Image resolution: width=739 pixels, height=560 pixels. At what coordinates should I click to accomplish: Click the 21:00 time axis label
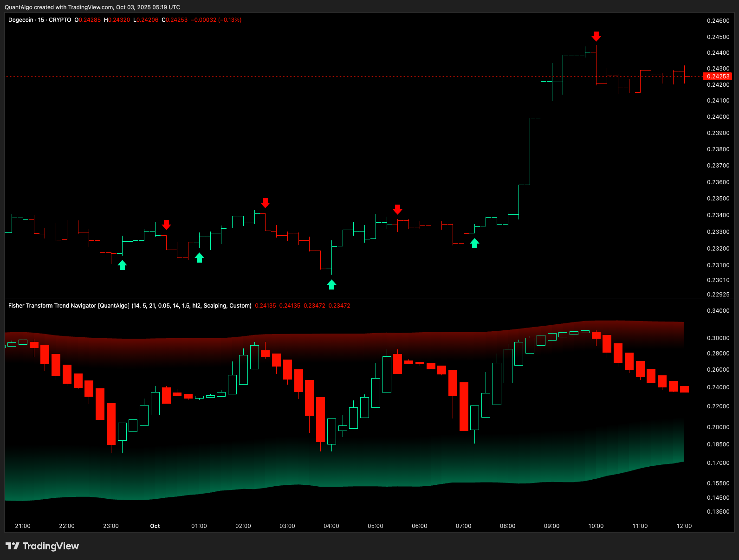(x=23, y=526)
